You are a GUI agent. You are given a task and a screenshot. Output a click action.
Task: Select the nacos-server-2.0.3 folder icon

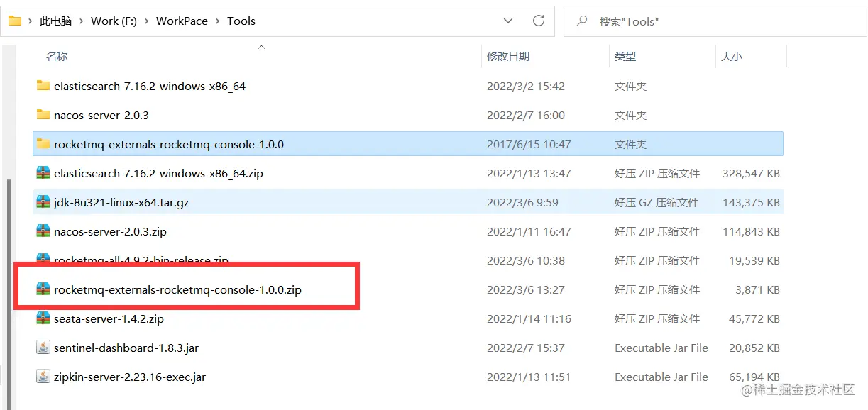point(43,115)
